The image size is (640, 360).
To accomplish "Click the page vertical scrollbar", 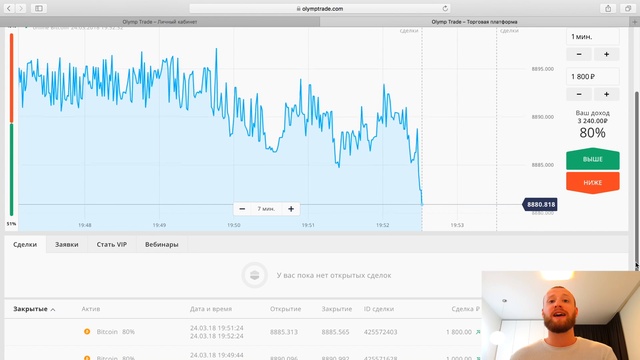I will pos(636,180).
